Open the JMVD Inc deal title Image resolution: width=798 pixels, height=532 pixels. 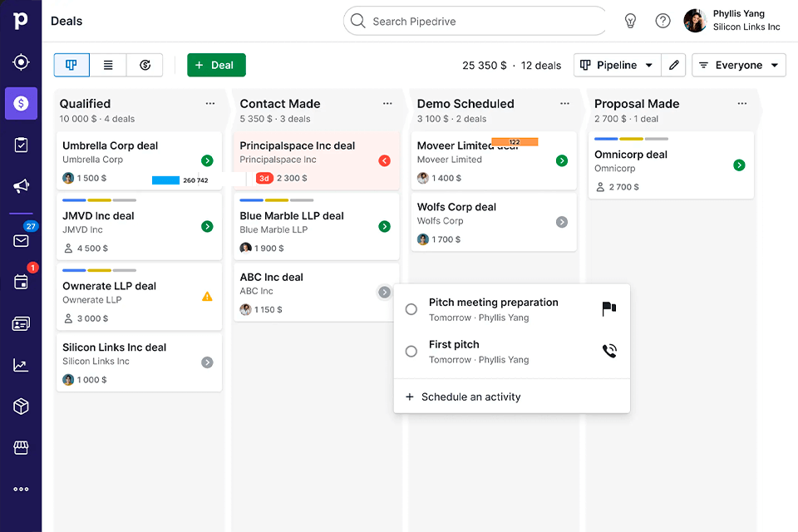click(x=98, y=216)
